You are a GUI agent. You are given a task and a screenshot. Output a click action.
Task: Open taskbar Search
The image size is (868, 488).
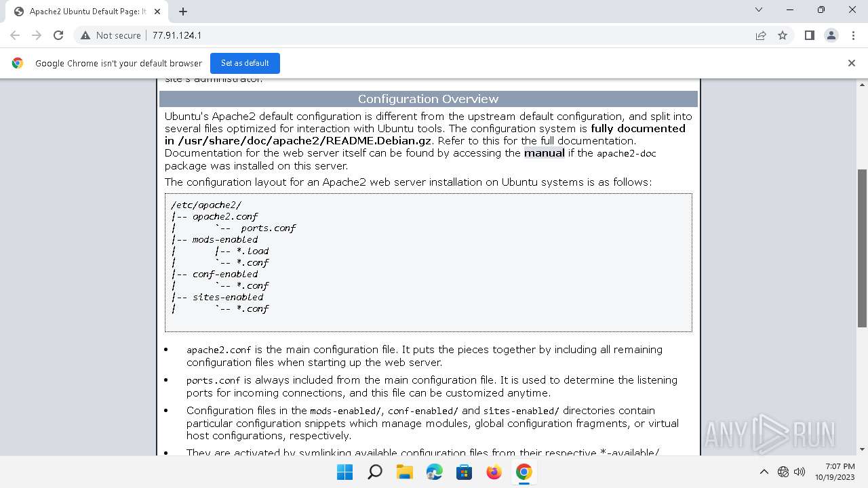coord(375,472)
